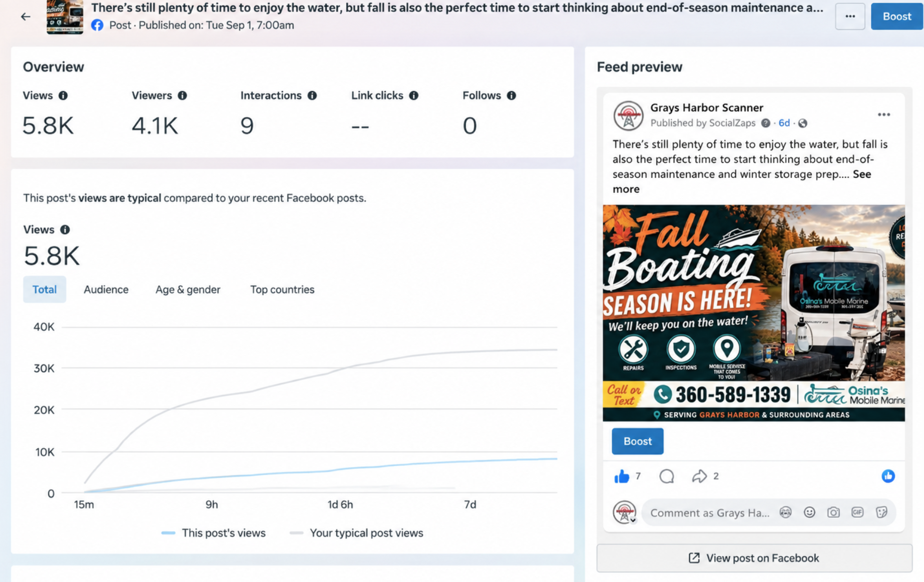Show info tooltip for Overview Views
The image size is (924, 582).
click(63, 95)
